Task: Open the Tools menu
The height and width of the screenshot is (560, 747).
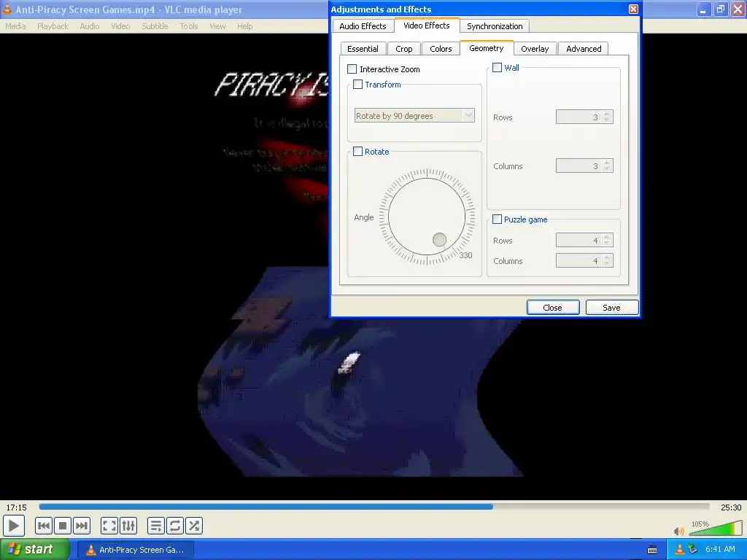Action: coord(189,26)
